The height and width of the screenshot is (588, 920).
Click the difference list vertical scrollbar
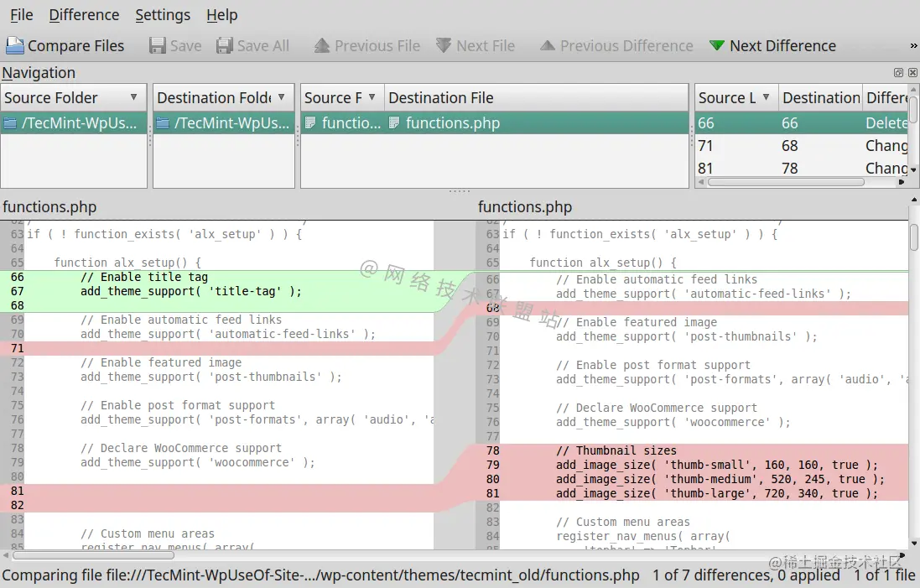click(913, 110)
